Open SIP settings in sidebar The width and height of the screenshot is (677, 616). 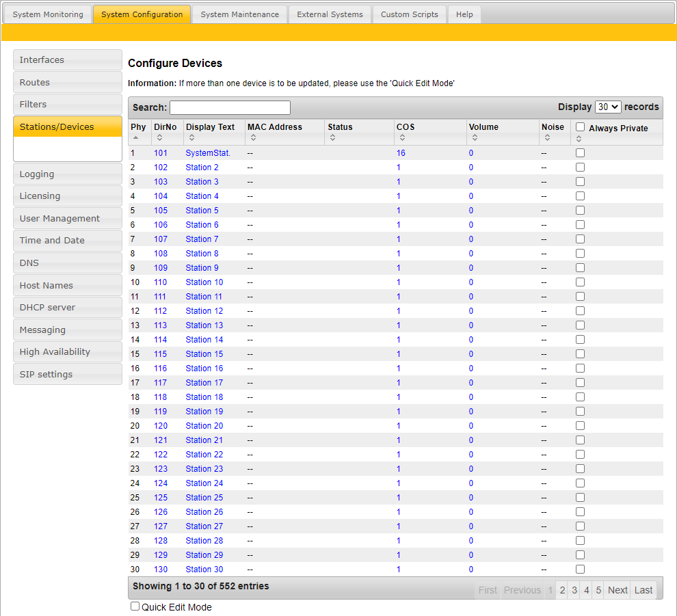46,375
